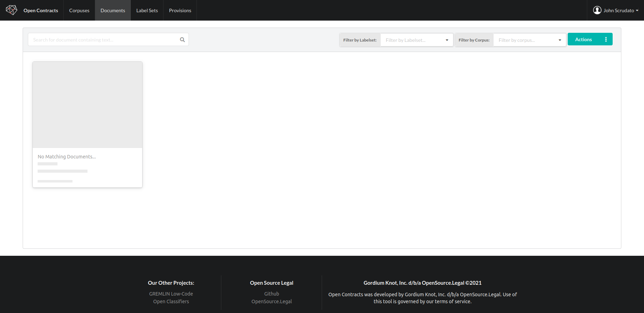Open the Filter by corpus dropdown
Image resolution: width=644 pixels, height=313 pixels.
pyautogui.click(x=529, y=40)
